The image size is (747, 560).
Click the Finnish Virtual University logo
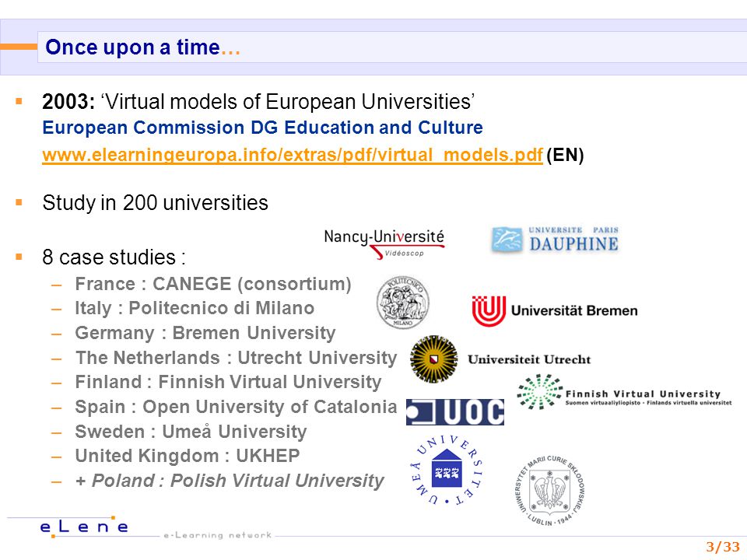click(x=624, y=392)
